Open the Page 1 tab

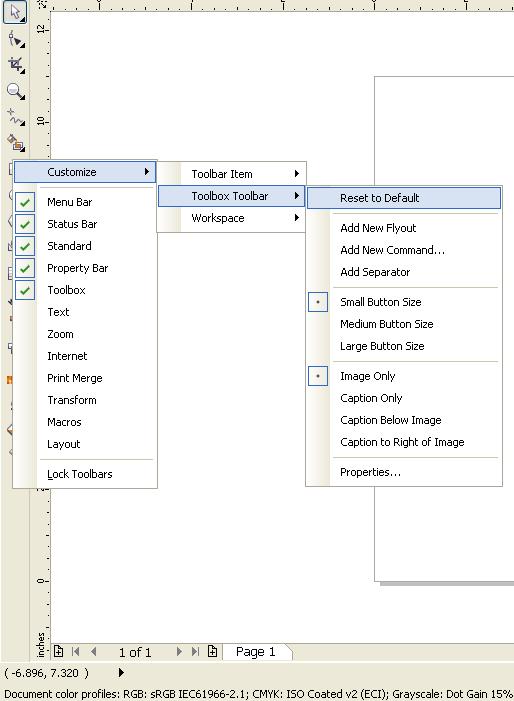click(257, 652)
